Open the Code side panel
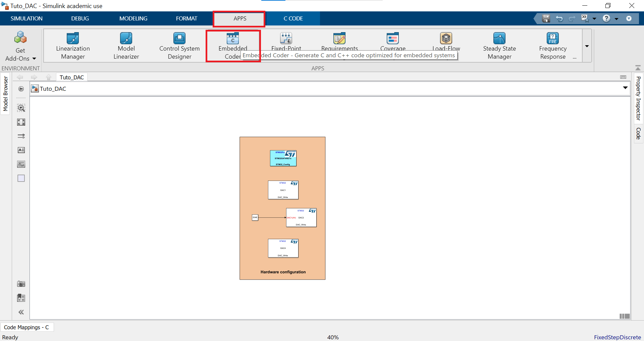The height and width of the screenshot is (341, 644). (x=638, y=133)
